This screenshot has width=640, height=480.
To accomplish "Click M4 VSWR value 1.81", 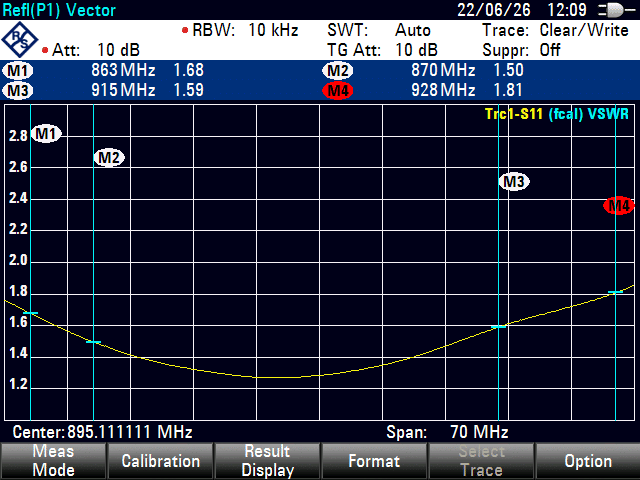I will click(509, 90).
